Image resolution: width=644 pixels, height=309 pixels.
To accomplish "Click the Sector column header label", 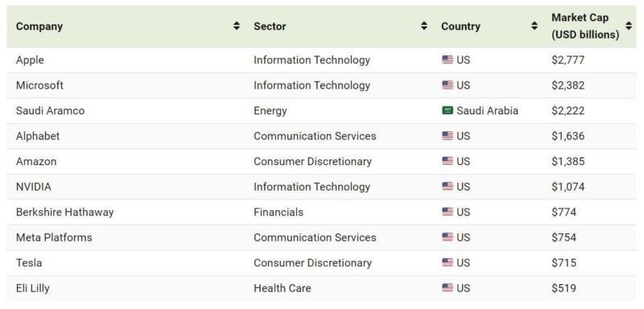I will [x=270, y=27].
